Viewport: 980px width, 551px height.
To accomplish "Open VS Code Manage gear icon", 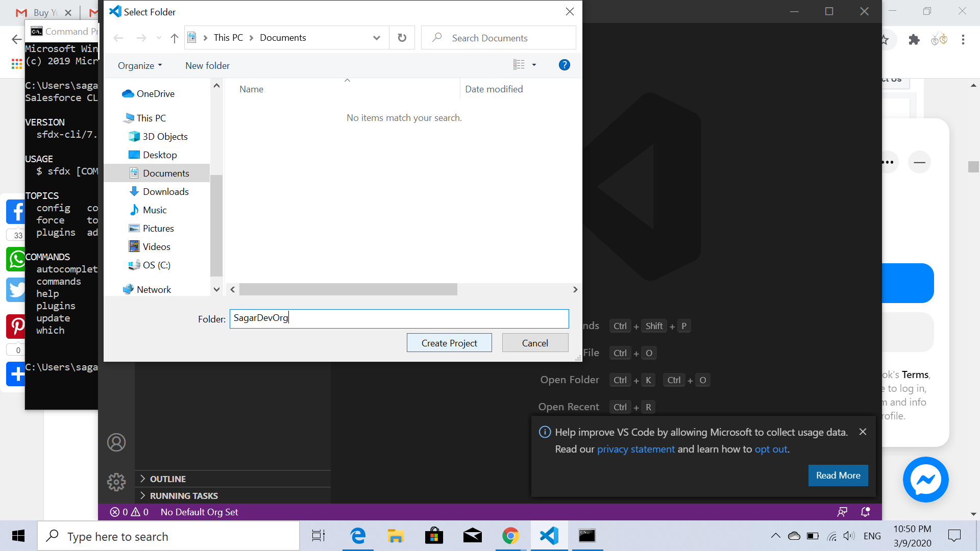I will [x=116, y=482].
